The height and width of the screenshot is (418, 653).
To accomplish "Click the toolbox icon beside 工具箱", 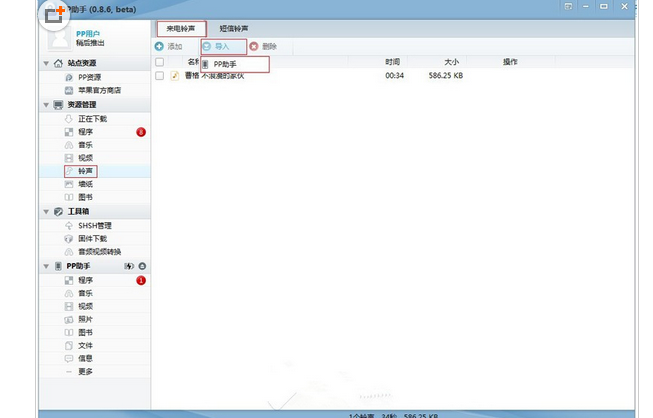I will 58,211.
